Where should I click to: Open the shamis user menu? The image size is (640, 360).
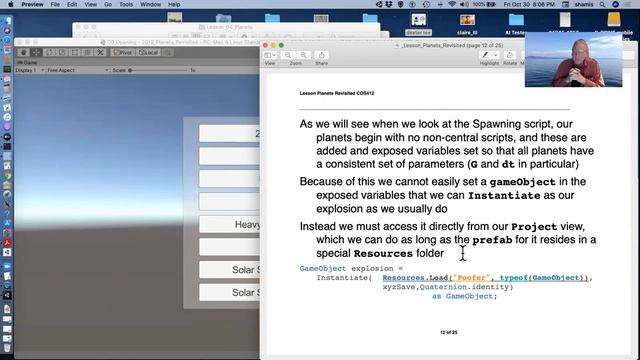(584, 4)
